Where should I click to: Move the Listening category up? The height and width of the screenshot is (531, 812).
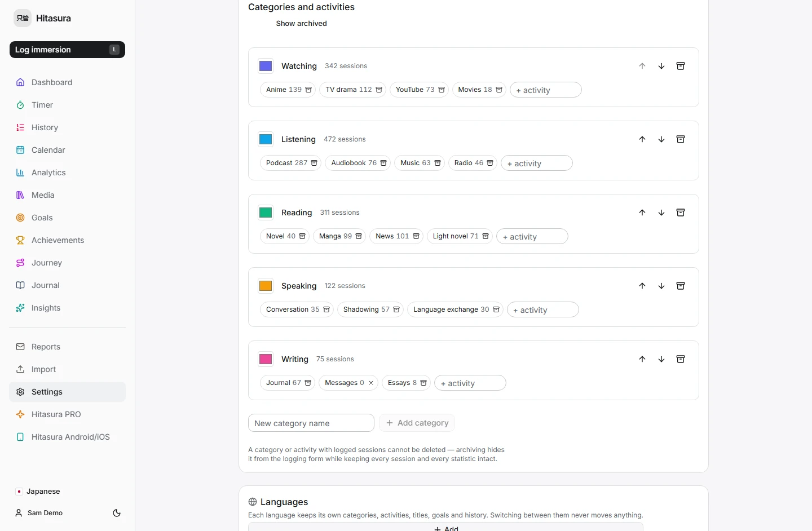coord(642,139)
